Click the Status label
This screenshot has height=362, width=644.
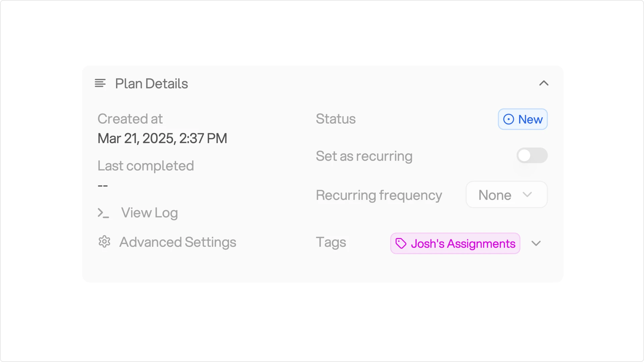(x=336, y=119)
